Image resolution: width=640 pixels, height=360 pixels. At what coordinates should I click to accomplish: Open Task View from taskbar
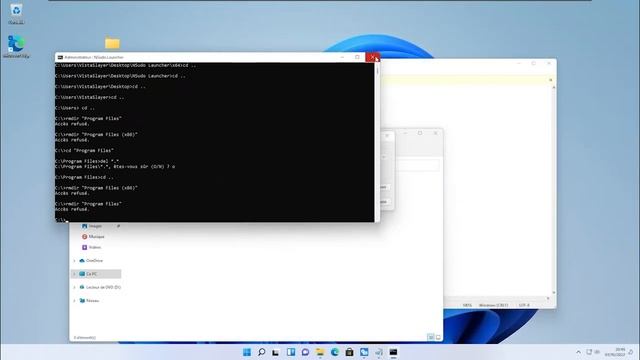[x=276, y=352]
